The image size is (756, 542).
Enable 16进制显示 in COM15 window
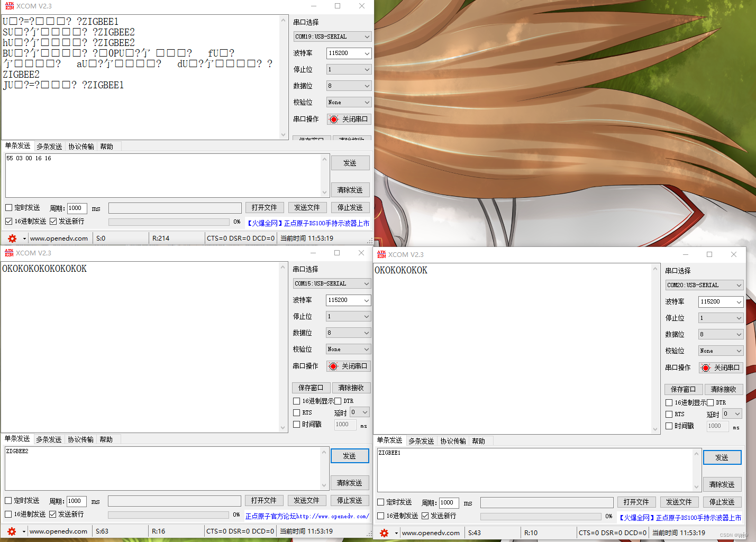(x=297, y=401)
